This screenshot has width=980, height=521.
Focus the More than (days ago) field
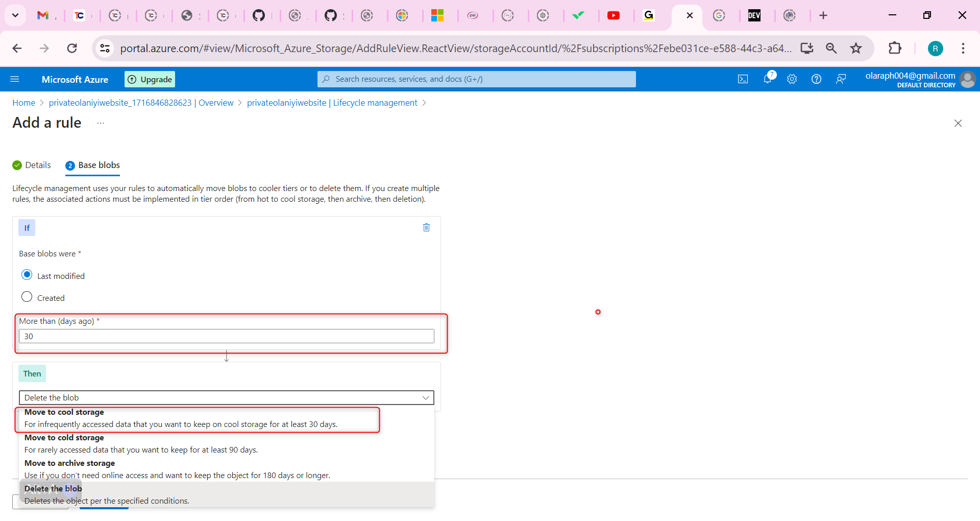pyautogui.click(x=227, y=336)
